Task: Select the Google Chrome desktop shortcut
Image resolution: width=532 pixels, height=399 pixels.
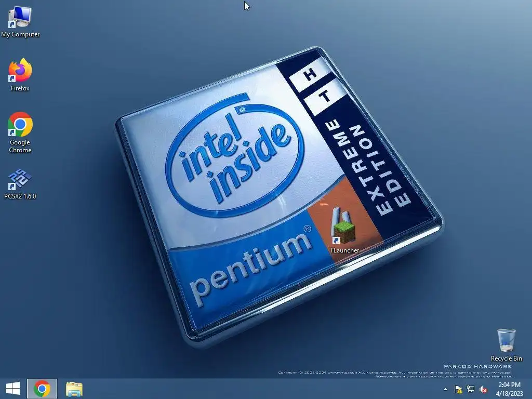Action: 20,132
